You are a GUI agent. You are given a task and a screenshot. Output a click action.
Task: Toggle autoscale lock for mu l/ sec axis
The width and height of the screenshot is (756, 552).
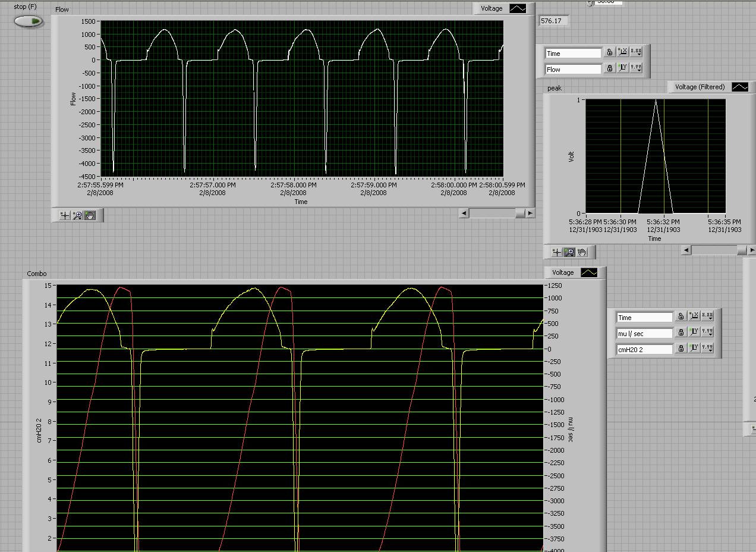click(x=681, y=333)
